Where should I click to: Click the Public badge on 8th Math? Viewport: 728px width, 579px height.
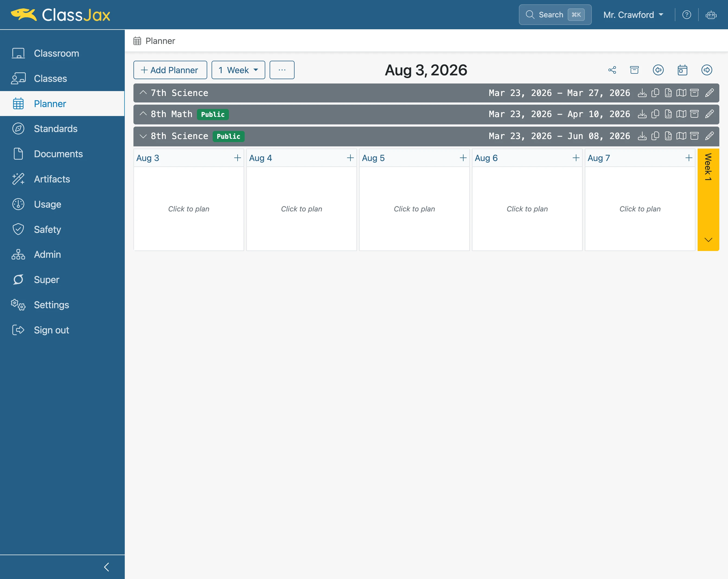coord(213,114)
